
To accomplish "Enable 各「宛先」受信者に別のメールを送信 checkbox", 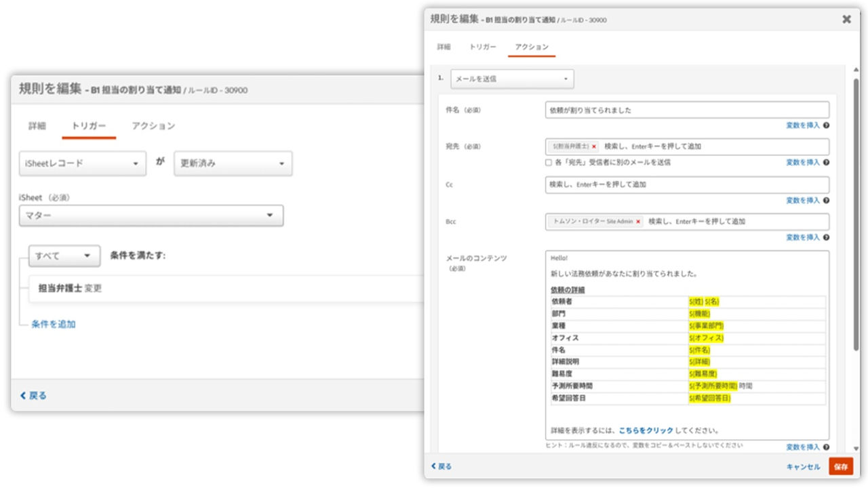I will (548, 162).
